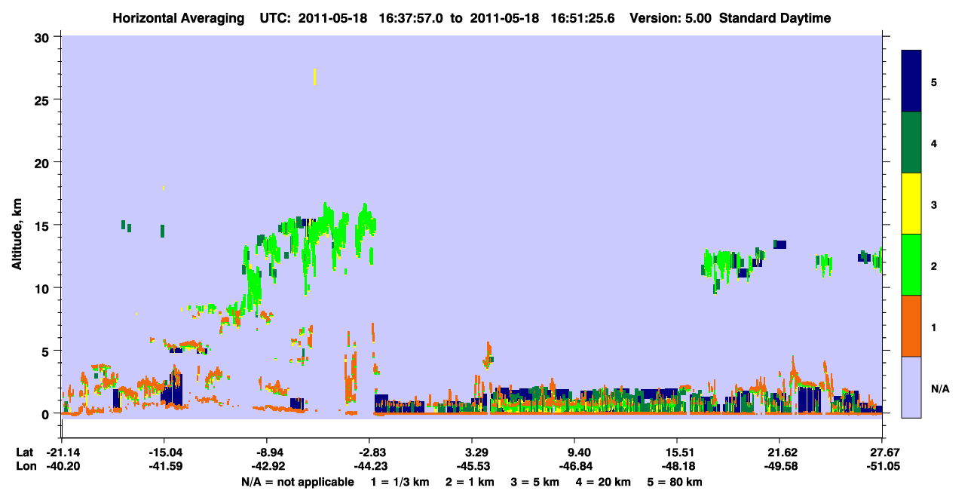
Task: Click longitude value -48.18
Action: 677,467
